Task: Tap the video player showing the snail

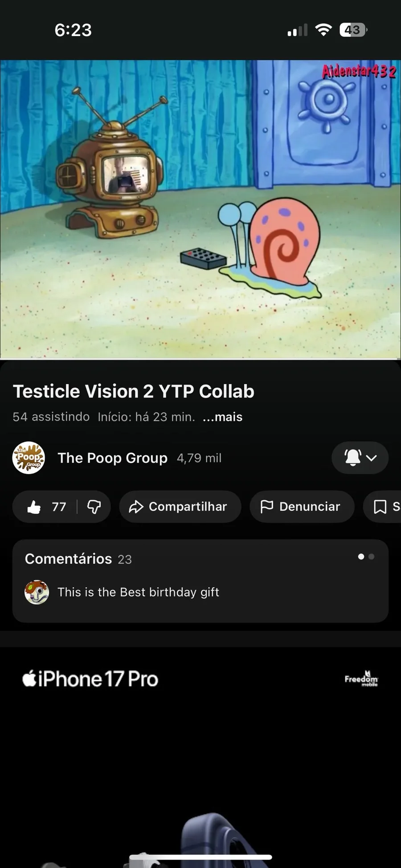Action: (x=200, y=209)
